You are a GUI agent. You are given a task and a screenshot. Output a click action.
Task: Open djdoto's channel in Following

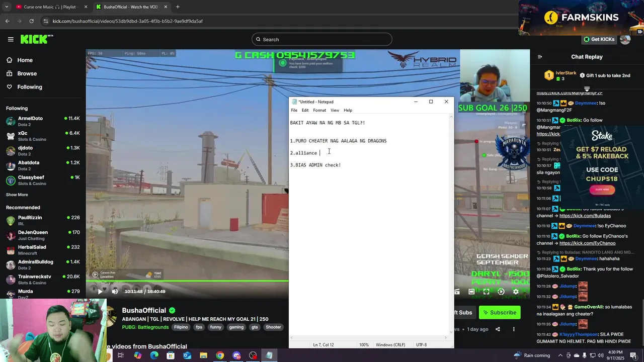[x=43, y=151]
